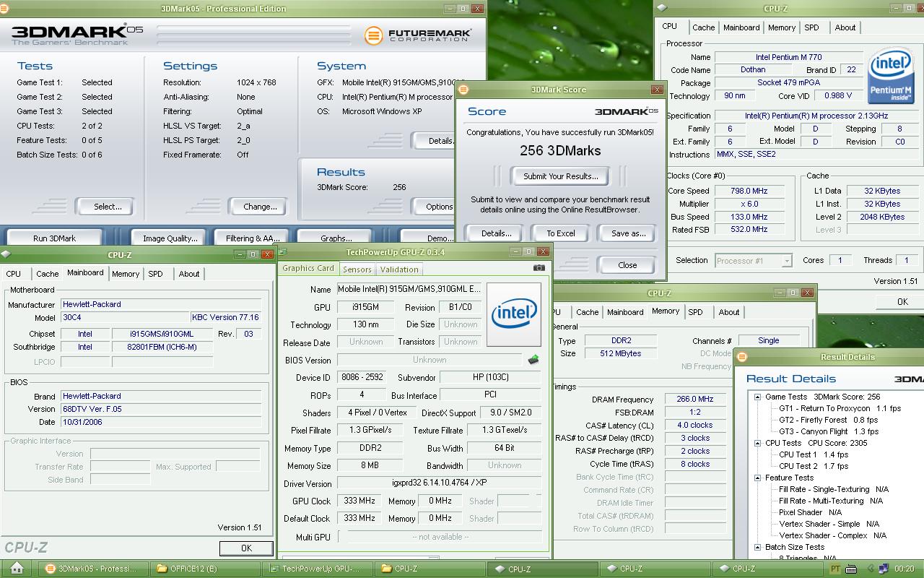924x578 pixels.
Task: Click the network connection tray icon
Action: point(882,569)
